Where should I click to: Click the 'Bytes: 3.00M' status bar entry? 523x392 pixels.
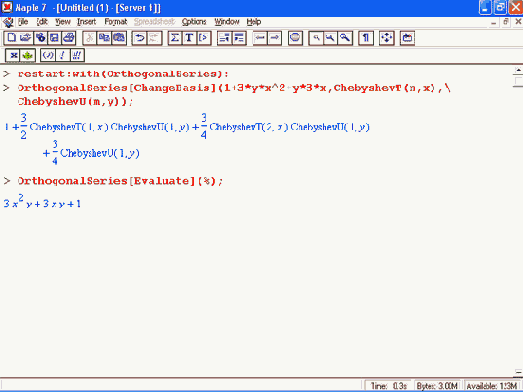point(438,386)
